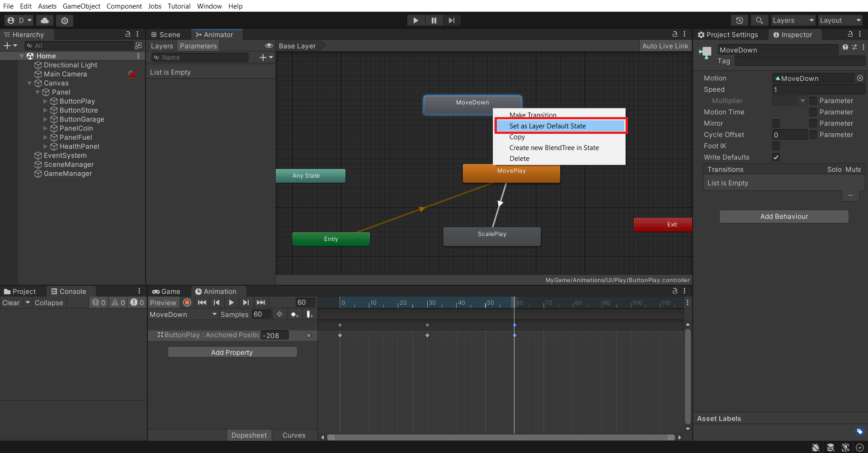
Task: Toggle the eye icon in the Animator parameters panel
Action: [269, 46]
